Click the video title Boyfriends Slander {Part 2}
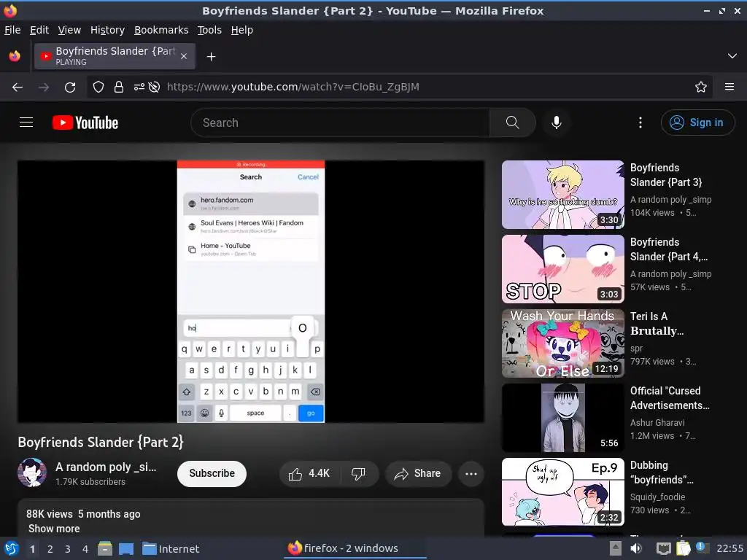This screenshot has width=747, height=560. 101,443
